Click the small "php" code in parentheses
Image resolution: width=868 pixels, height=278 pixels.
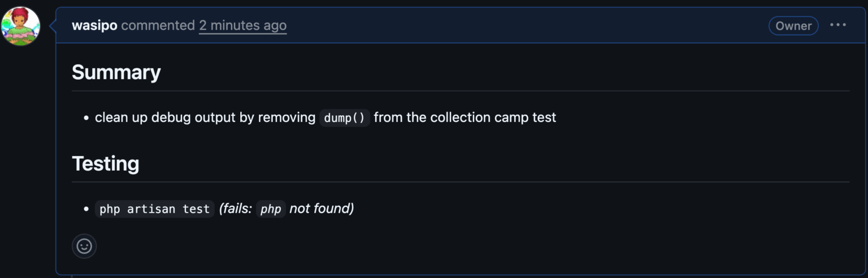[271, 209]
